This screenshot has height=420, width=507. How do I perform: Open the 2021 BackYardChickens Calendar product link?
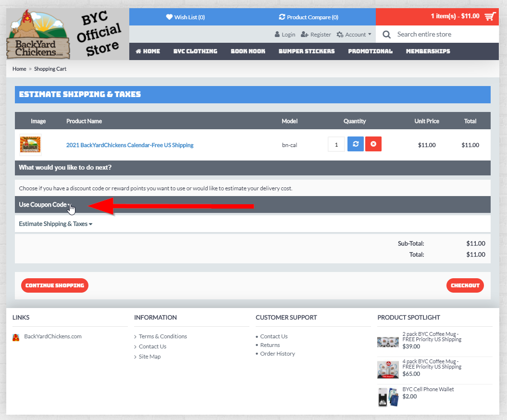click(130, 145)
